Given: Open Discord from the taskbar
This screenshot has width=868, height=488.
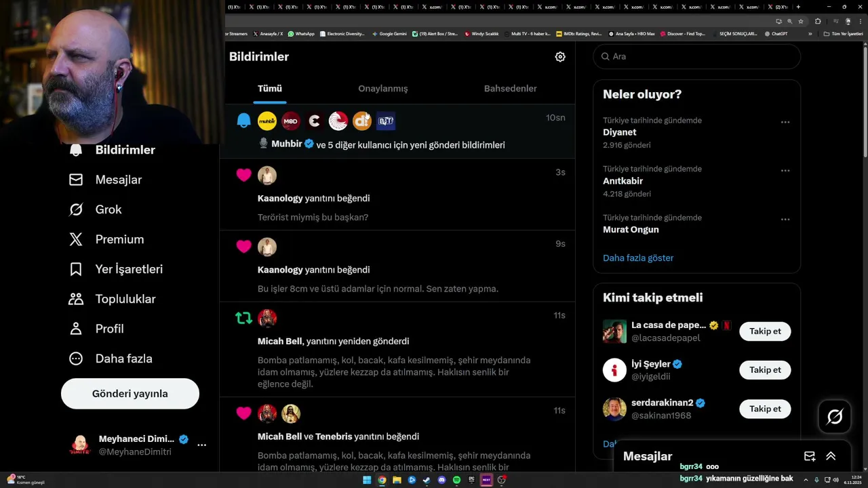Looking at the screenshot, I should (441, 480).
